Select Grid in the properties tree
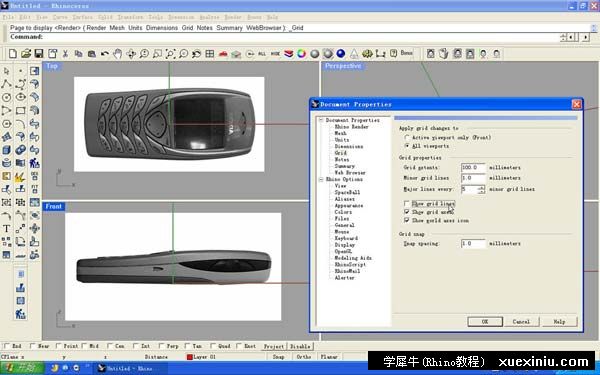 click(341, 153)
